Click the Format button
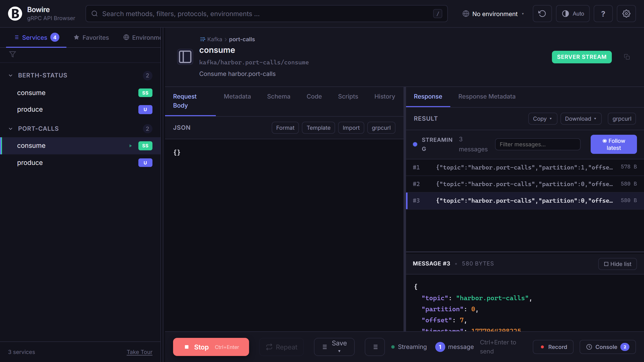The image size is (644, 362). [285, 128]
